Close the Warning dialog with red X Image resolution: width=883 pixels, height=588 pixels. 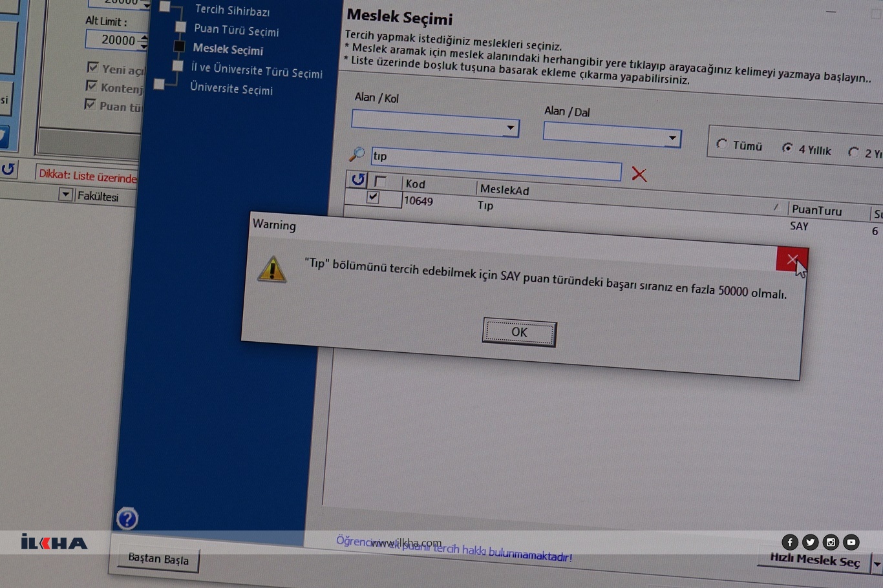792,260
